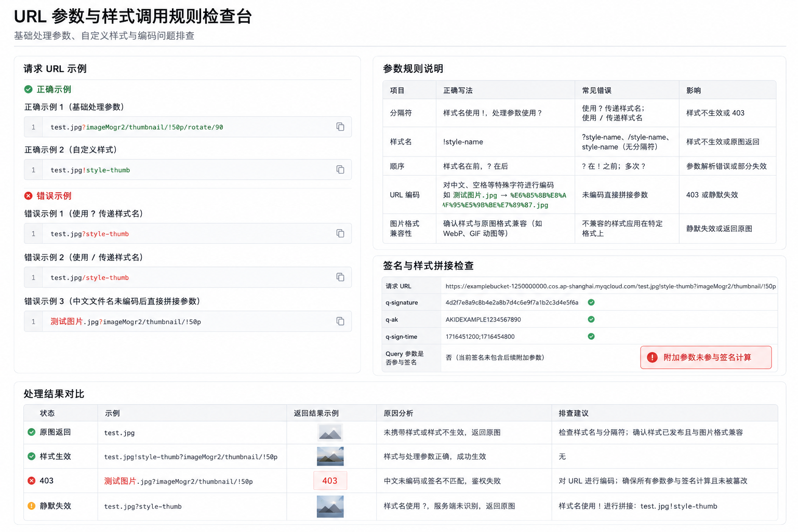
Task: Copy code of 正确示例 1 thumbnail/rotate URL
Action: coord(340,127)
